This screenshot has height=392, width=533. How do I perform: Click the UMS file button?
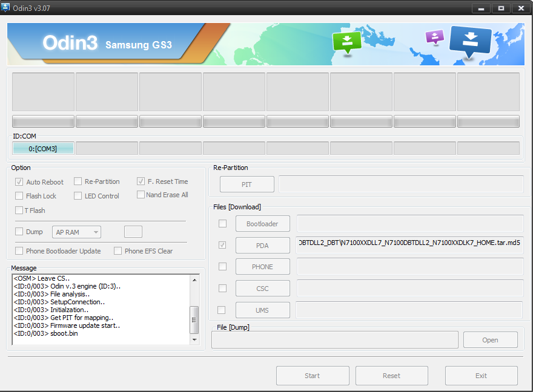coord(262,310)
